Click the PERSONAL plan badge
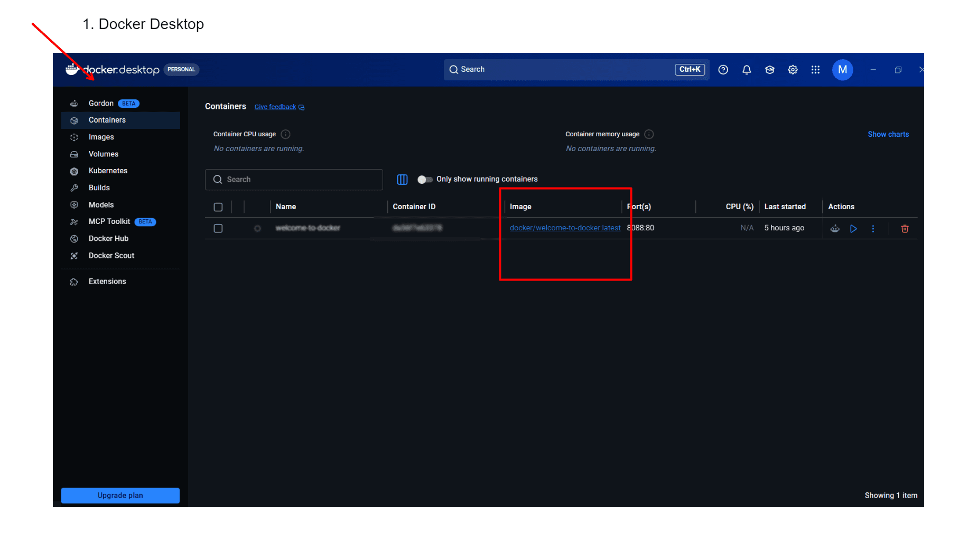This screenshot has width=977, height=560. [x=181, y=70]
